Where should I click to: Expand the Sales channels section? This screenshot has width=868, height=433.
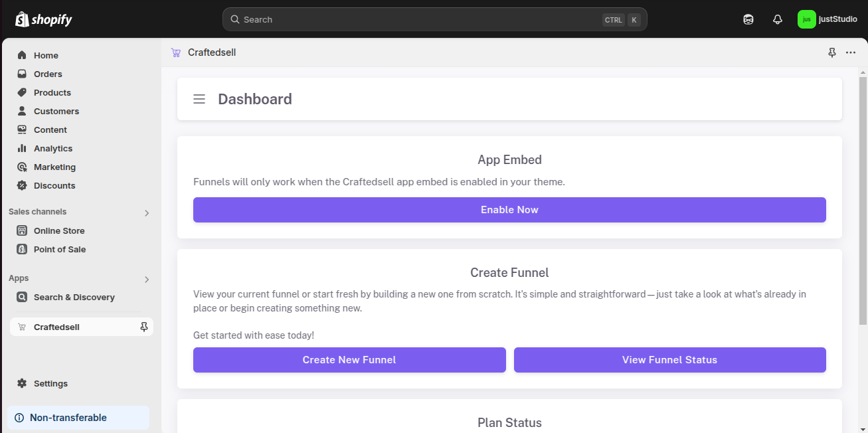[147, 213]
